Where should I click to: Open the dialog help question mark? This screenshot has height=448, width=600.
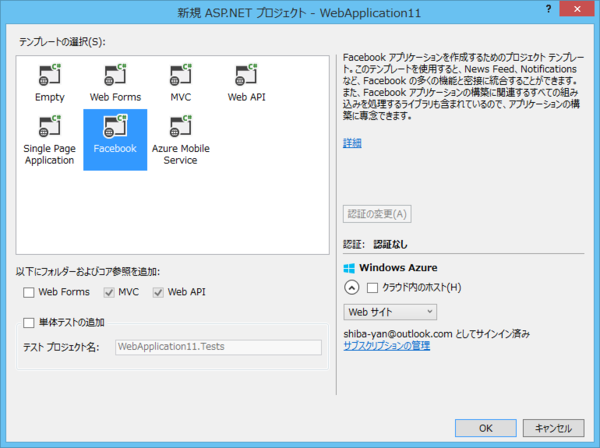[548, 9]
